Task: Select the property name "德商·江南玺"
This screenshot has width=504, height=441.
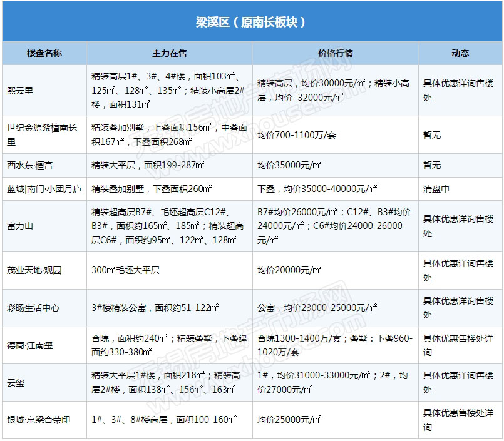Action: click(29, 345)
